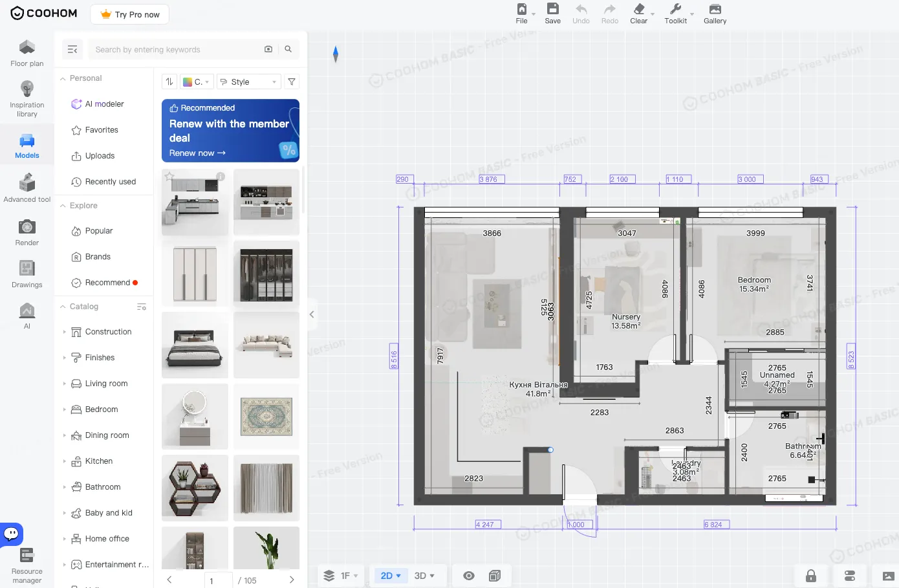Open the 1F floor selector dropdown
This screenshot has height=588, width=899.
(341, 576)
